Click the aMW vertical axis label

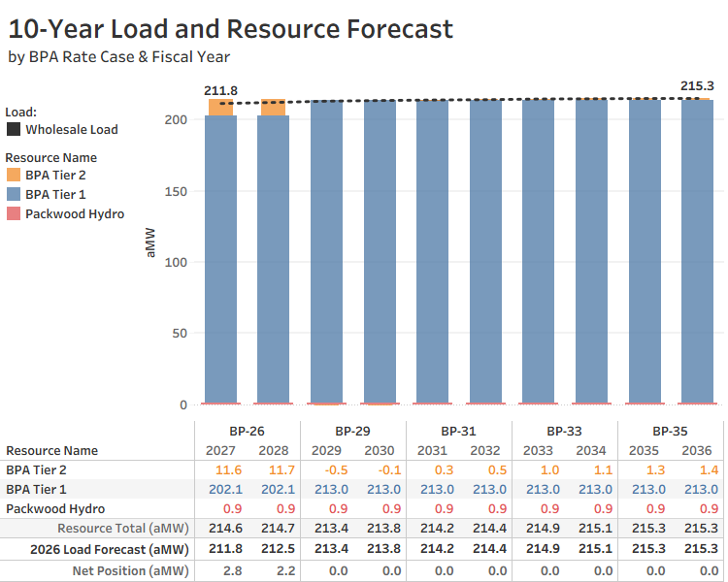click(x=149, y=242)
